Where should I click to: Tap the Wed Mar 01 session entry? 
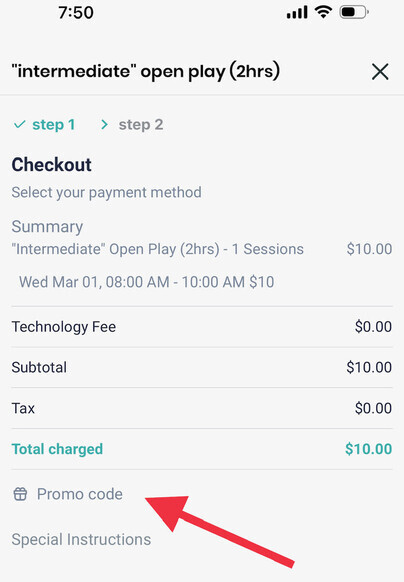point(147,282)
